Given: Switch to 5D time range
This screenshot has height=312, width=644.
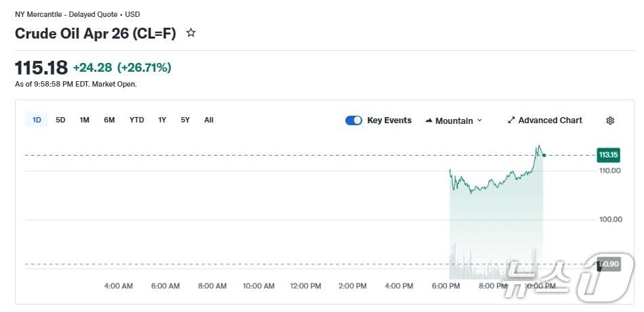Looking at the screenshot, I should [x=60, y=120].
